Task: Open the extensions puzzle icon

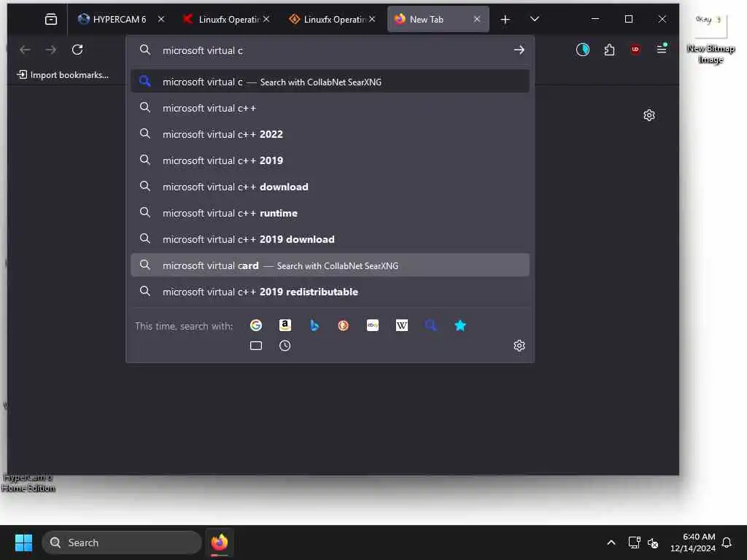Action: (609, 50)
